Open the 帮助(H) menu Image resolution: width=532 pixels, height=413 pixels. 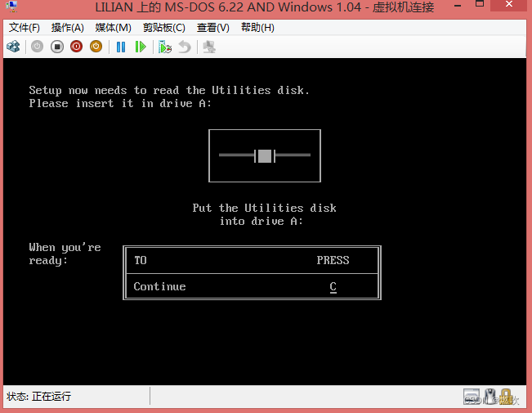(x=257, y=28)
